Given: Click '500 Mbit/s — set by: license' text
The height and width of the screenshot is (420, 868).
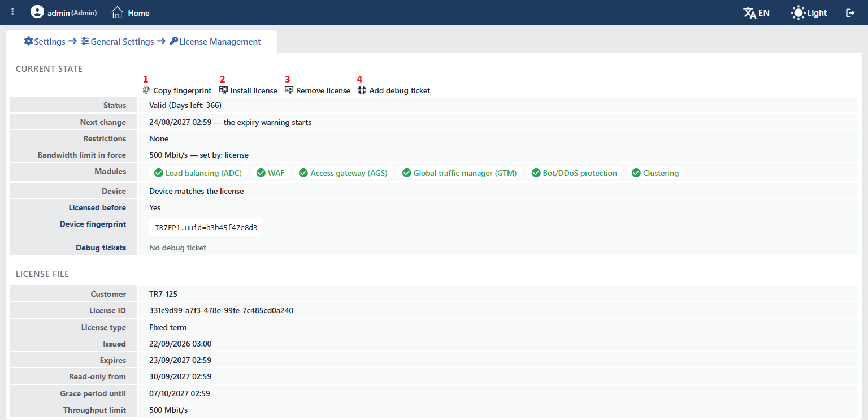Looking at the screenshot, I should (x=199, y=155).
